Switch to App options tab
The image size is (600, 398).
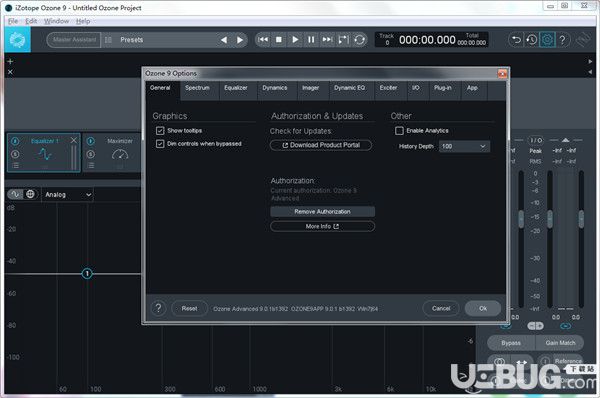click(472, 88)
